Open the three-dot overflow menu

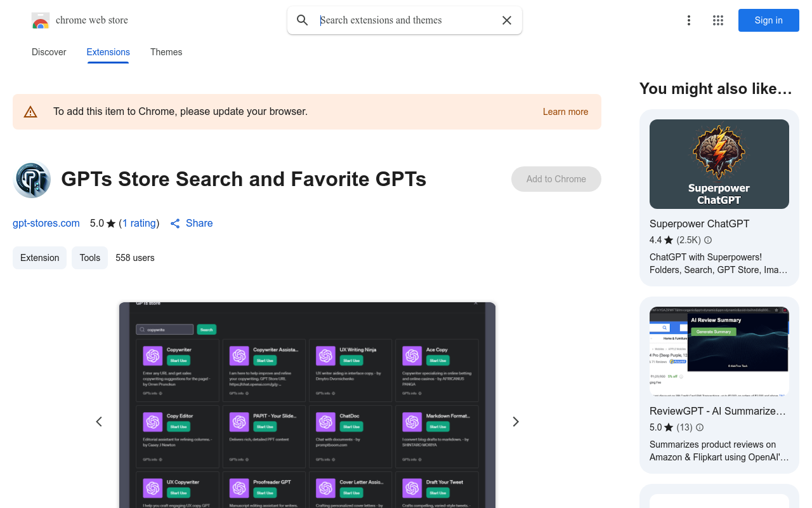click(689, 20)
